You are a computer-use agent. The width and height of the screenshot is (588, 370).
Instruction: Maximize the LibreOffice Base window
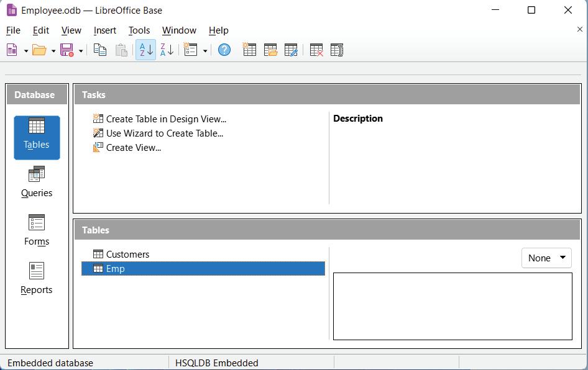click(x=531, y=10)
